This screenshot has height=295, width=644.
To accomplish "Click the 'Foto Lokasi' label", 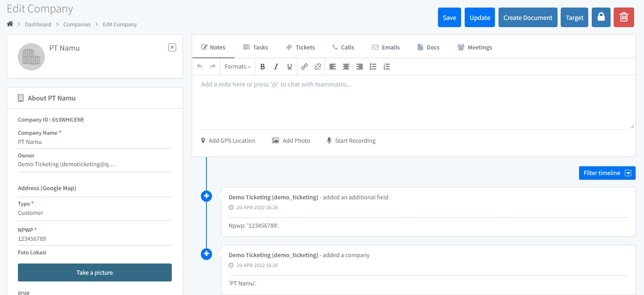I will (x=32, y=252).
